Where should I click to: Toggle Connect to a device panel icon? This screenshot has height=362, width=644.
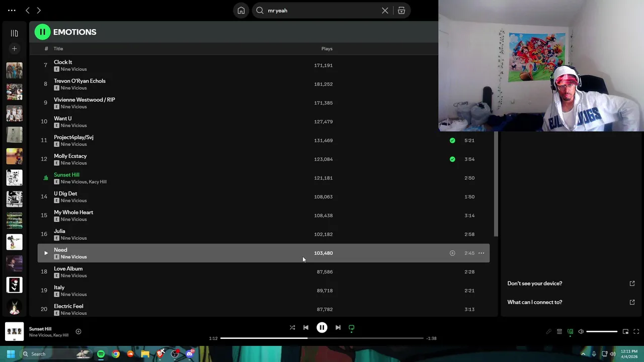pos(570,332)
